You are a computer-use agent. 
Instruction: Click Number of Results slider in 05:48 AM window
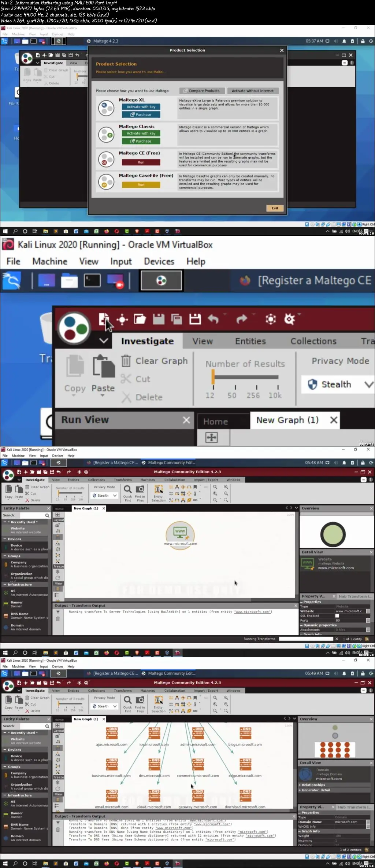pyautogui.click(x=70, y=493)
